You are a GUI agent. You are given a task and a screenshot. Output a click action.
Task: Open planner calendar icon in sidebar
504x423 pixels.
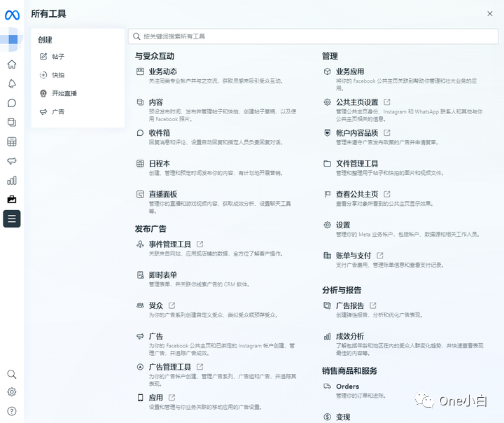[12, 141]
